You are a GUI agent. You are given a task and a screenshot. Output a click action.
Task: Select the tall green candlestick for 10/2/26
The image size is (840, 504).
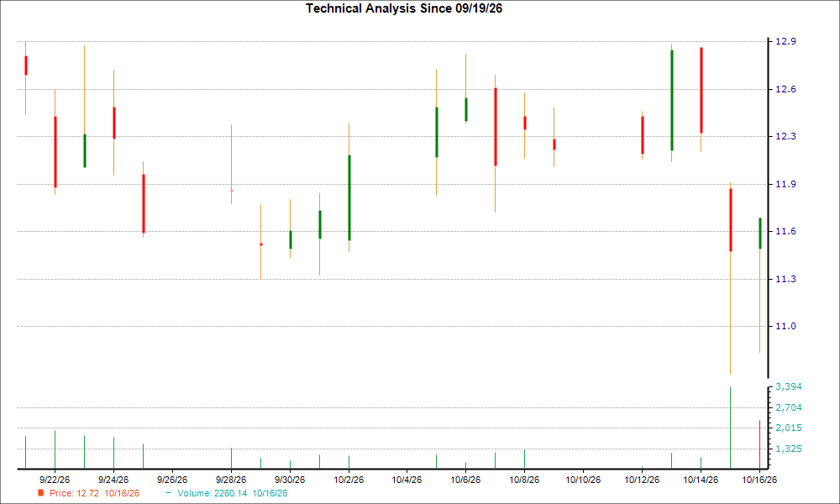[x=349, y=197]
